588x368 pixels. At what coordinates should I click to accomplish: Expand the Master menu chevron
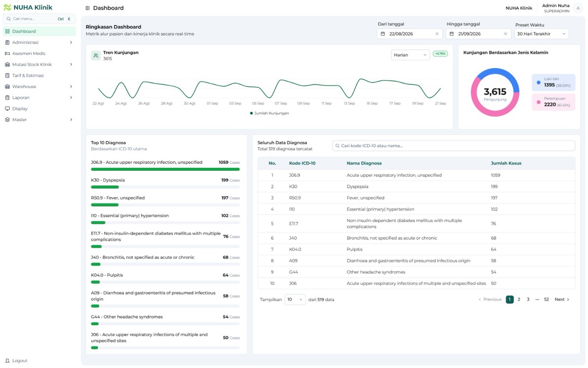click(71, 120)
